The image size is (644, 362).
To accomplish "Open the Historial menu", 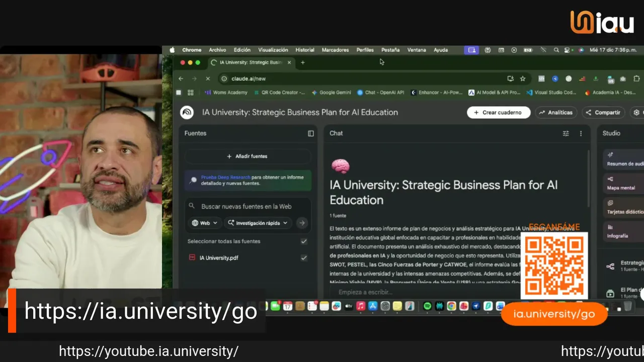I will (x=305, y=50).
